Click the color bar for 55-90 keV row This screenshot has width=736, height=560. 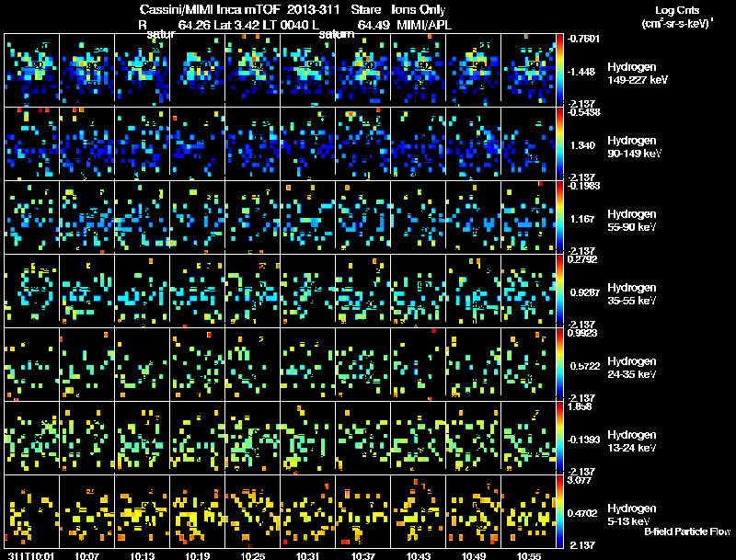pos(559,217)
